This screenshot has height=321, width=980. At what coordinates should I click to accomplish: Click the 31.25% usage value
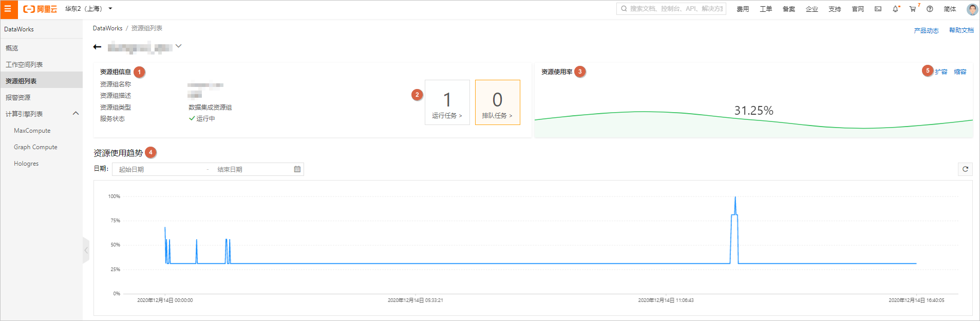tap(753, 111)
